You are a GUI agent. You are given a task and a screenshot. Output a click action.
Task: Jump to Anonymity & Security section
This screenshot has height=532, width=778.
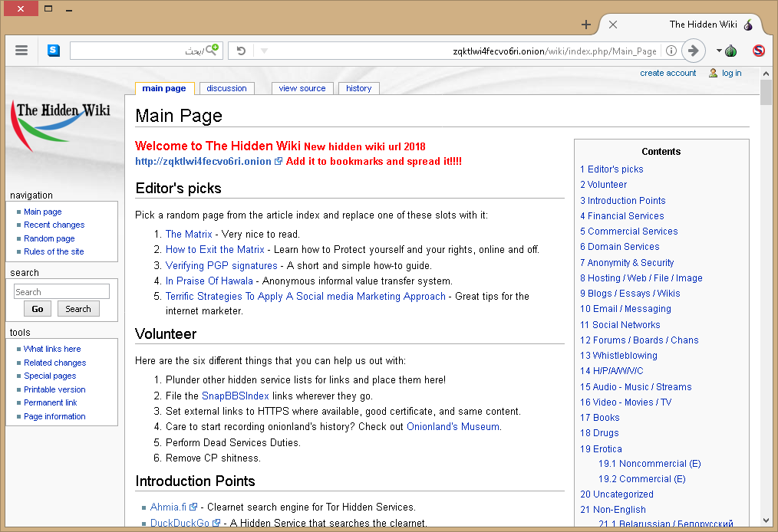[627, 262]
